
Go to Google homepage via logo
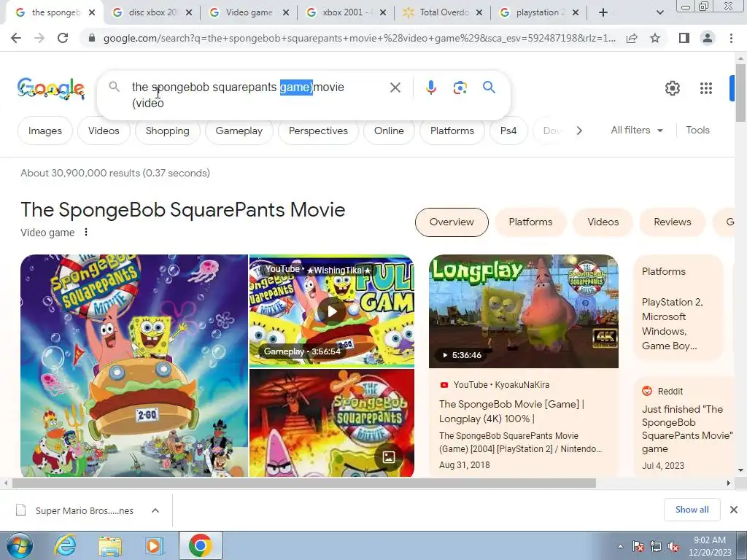pos(51,88)
